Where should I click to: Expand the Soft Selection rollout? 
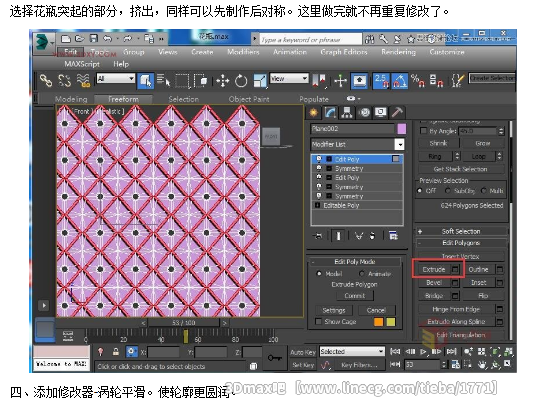(461, 231)
